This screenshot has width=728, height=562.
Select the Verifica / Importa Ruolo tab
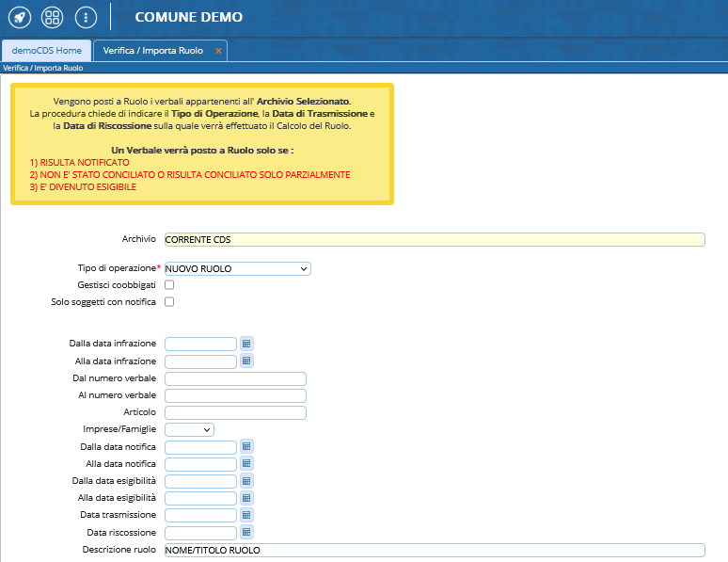click(x=153, y=50)
